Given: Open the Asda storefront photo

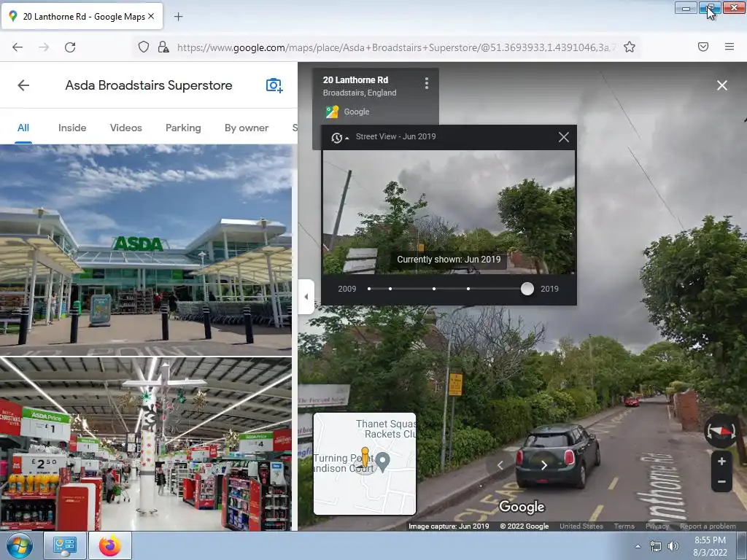Looking at the screenshot, I should 146,250.
